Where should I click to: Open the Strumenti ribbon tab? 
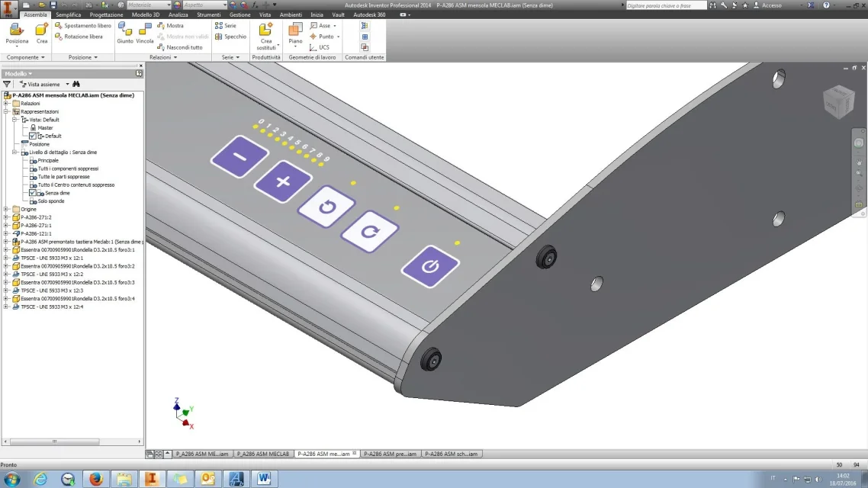(208, 15)
